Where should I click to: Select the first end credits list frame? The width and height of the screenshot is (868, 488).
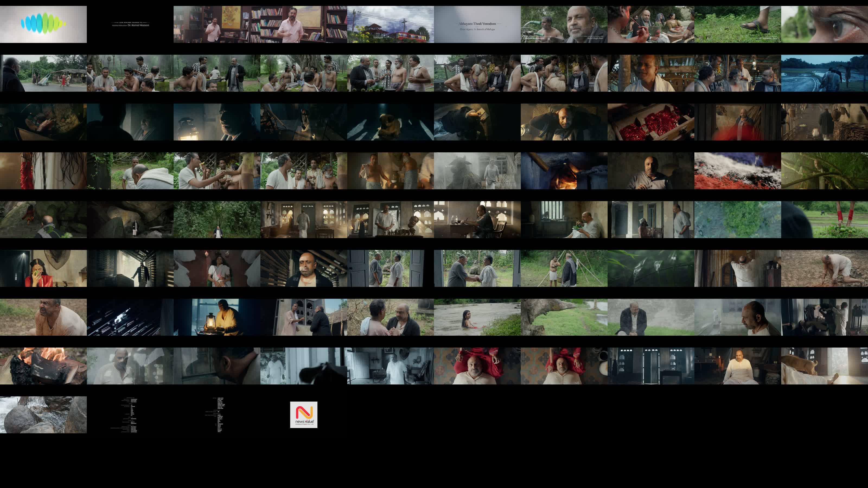click(130, 415)
